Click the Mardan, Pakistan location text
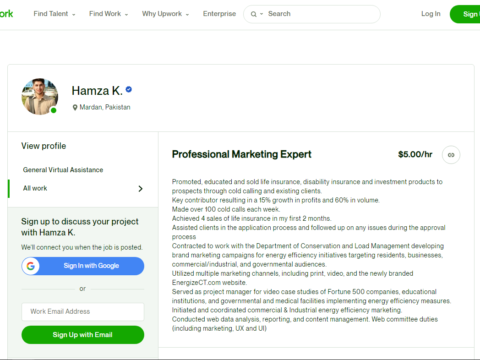Screen dimensions: 480x360 [x=105, y=107]
